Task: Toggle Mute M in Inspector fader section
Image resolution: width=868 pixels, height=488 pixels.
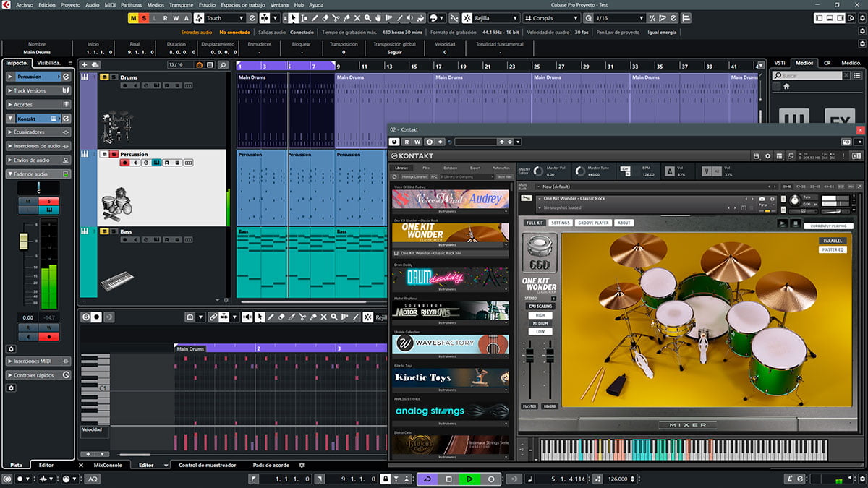Action: point(28,201)
